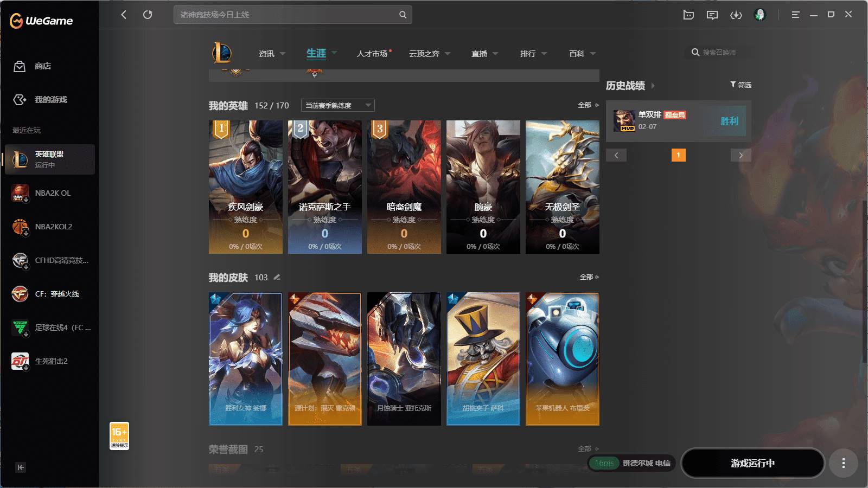The width and height of the screenshot is (868, 488).
Task: Expand the arrow next to 生涯
Action: pyautogui.click(x=334, y=53)
